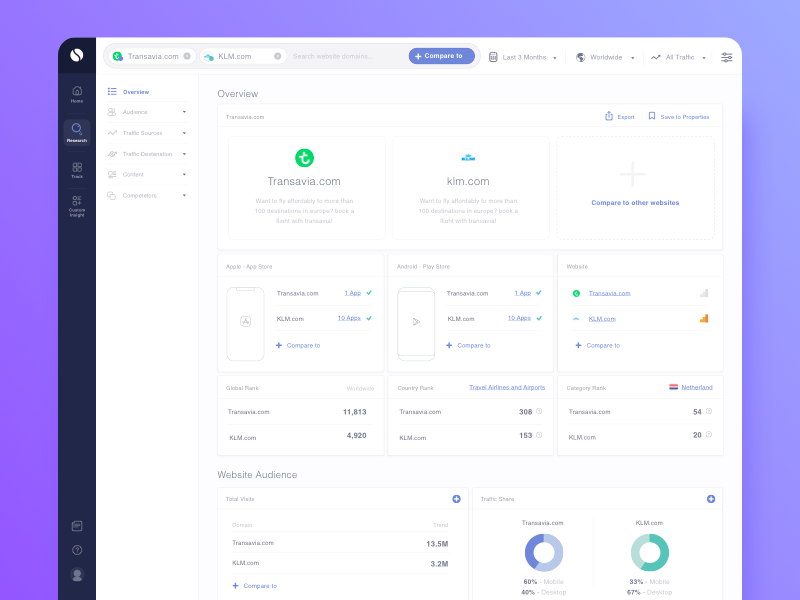Select the Research sidebar icon
Image resolution: width=800 pixels, height=600 pixels.
click(77, 132)
